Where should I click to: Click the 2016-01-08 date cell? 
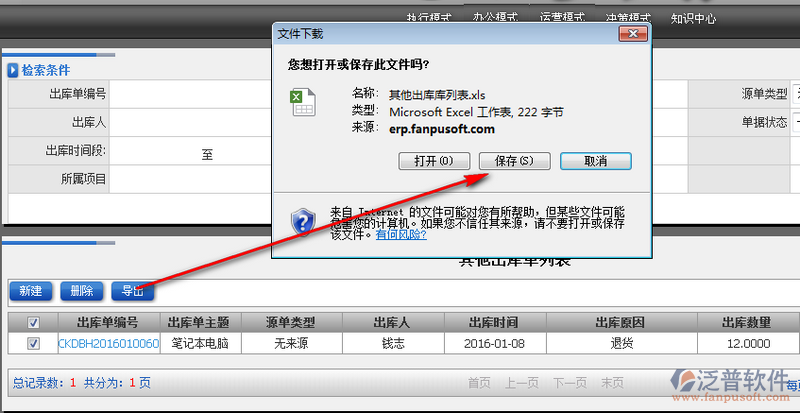[x=495, y=344]
